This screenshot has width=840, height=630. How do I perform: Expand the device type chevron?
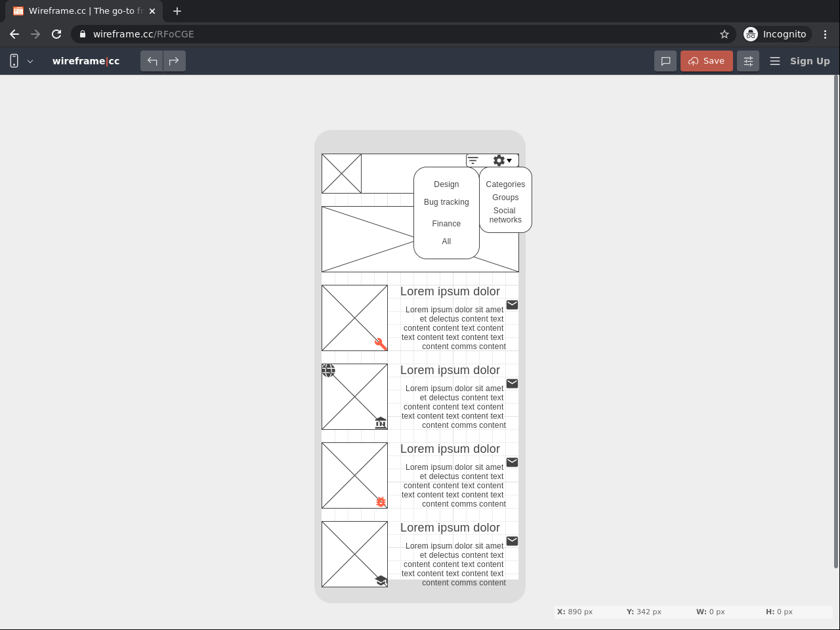click(30, 61)
